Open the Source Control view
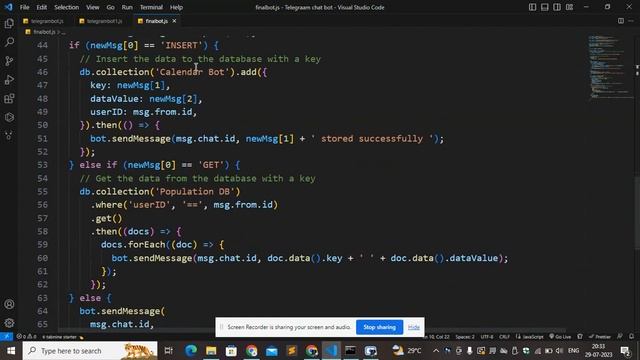This screenshot has width=640, height=360. point(9,61)
